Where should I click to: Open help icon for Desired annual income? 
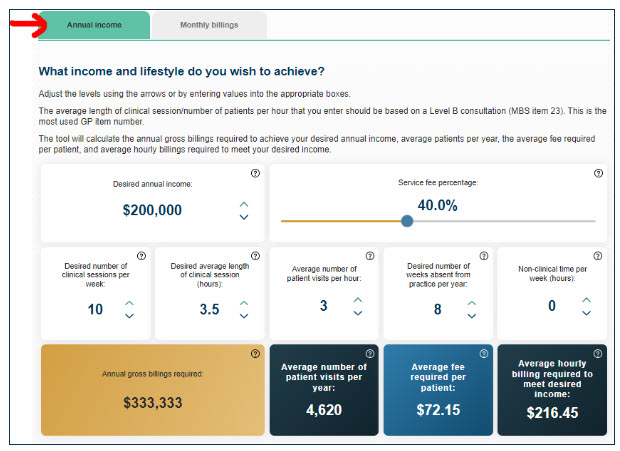[255, 173]
